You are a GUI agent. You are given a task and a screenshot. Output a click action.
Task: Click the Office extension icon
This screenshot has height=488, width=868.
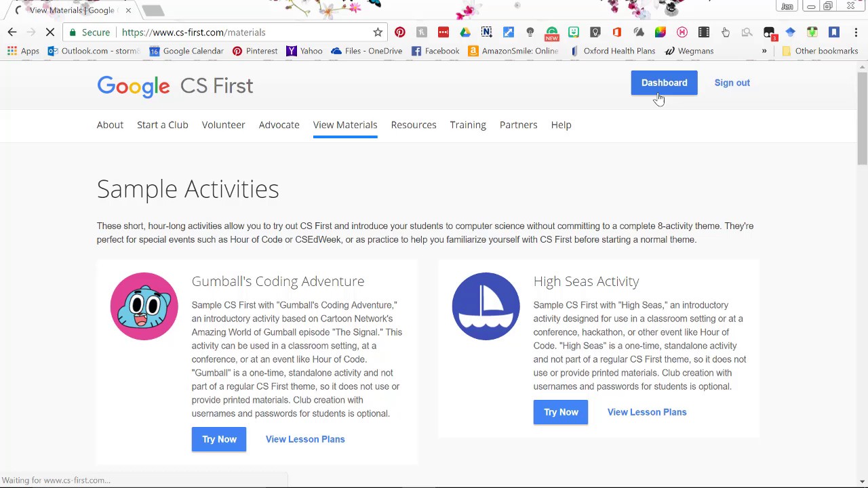(x=617, y=33)
